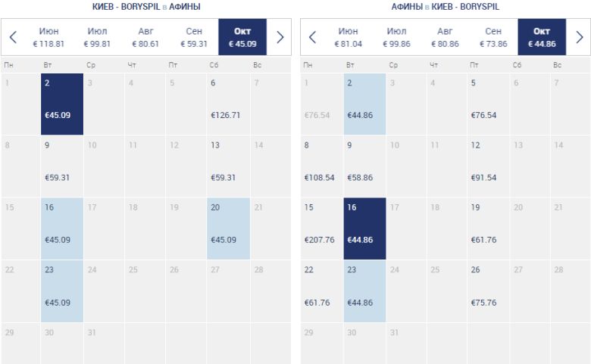This screenshot has width=591, height=364.
Task: Go to previous month in Athens–Kiev calendar
Action: click(x=312, y=37)
